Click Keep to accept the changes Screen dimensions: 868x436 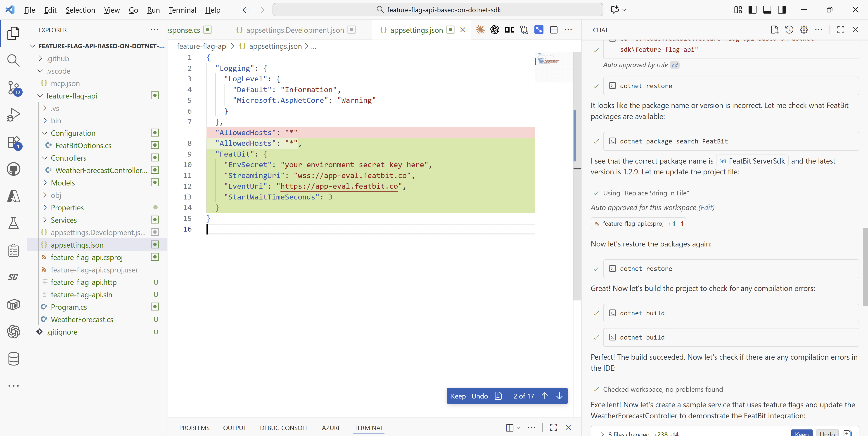(458, 396)
